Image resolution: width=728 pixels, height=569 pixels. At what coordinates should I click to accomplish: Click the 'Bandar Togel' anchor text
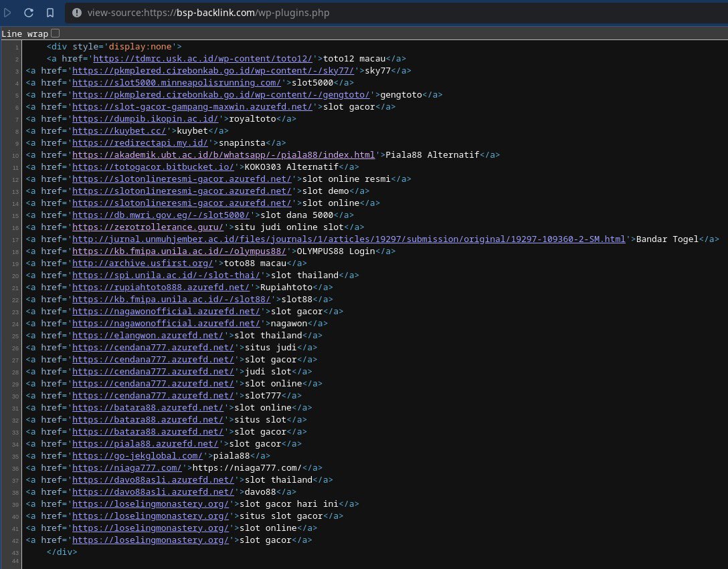(x=667, y=239)
